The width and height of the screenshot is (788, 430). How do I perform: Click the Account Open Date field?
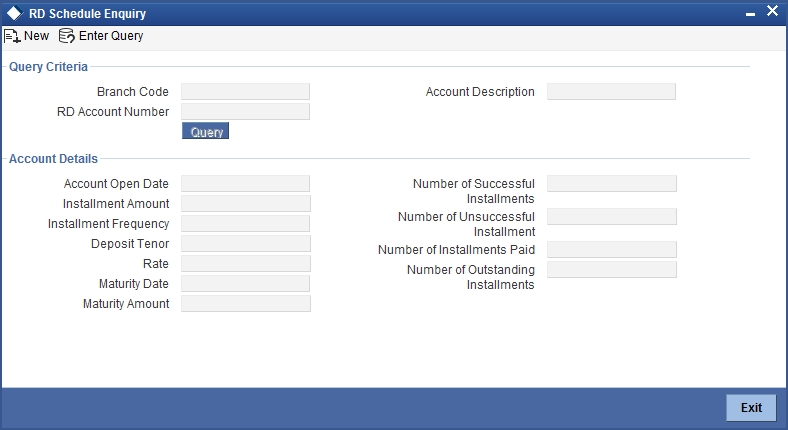pos(245,183)
